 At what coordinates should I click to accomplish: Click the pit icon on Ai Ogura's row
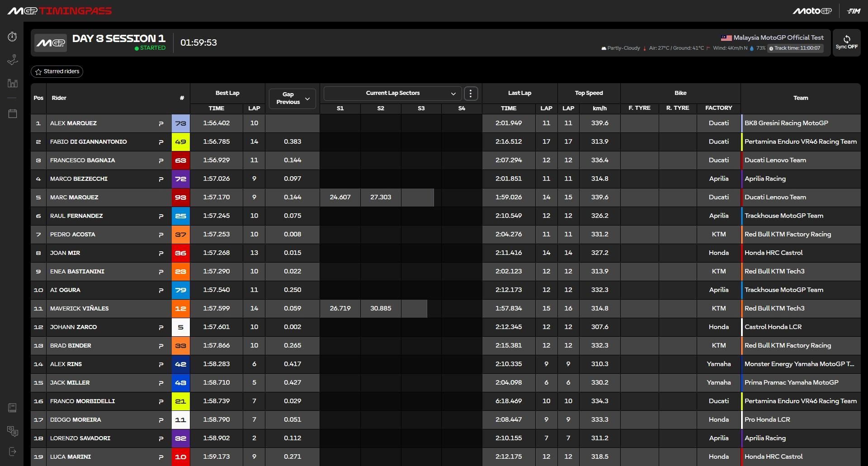click(x=161, y=290)
